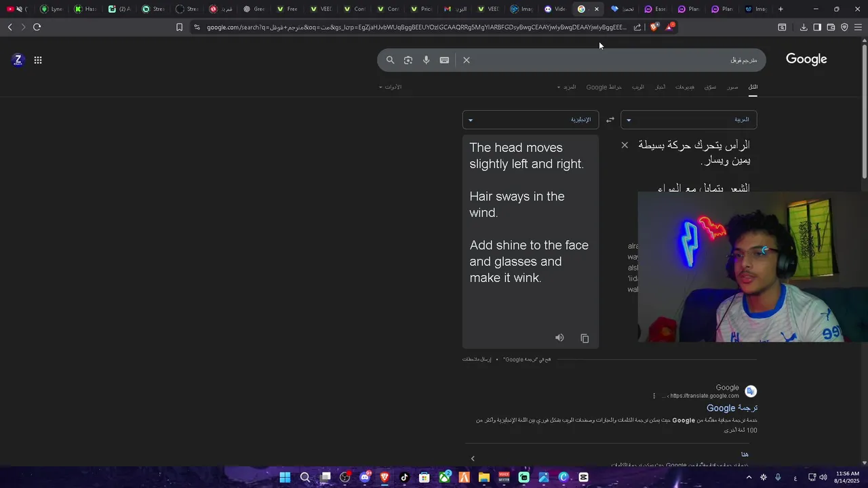This screenshot has width=868, height=488.
Task: Open the ترجمة Google result link
Action: click(732, 408)
